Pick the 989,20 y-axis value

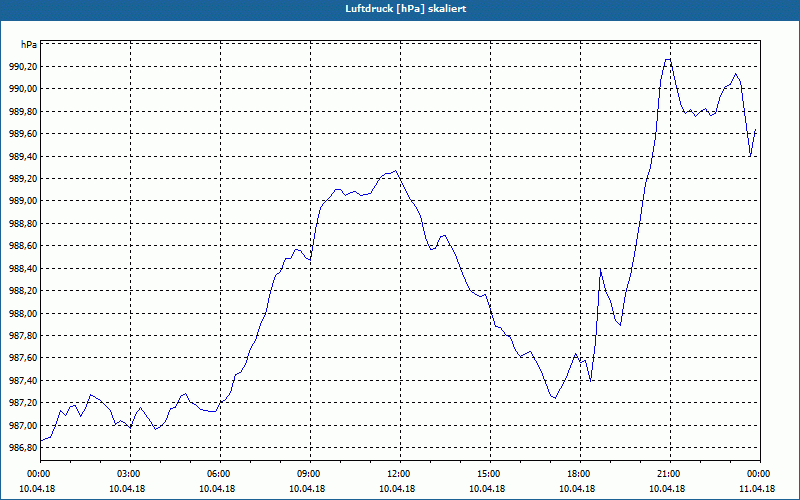(x=23, y=179)
